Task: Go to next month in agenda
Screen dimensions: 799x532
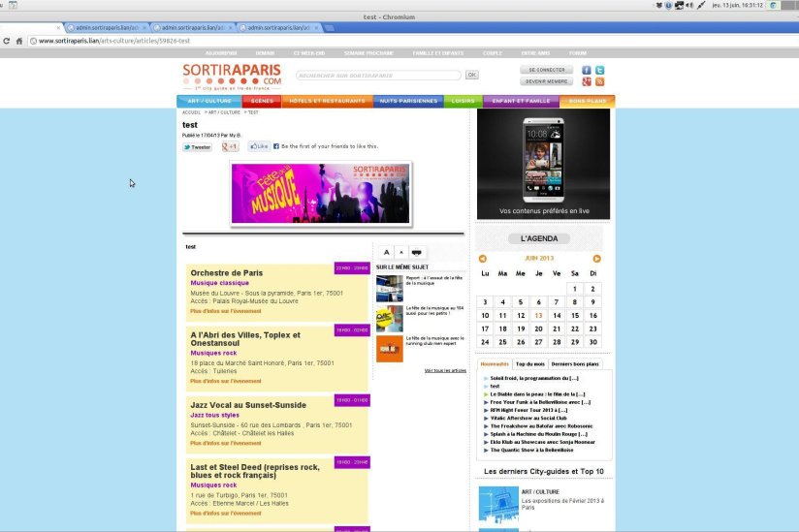Action: (596, 259)
